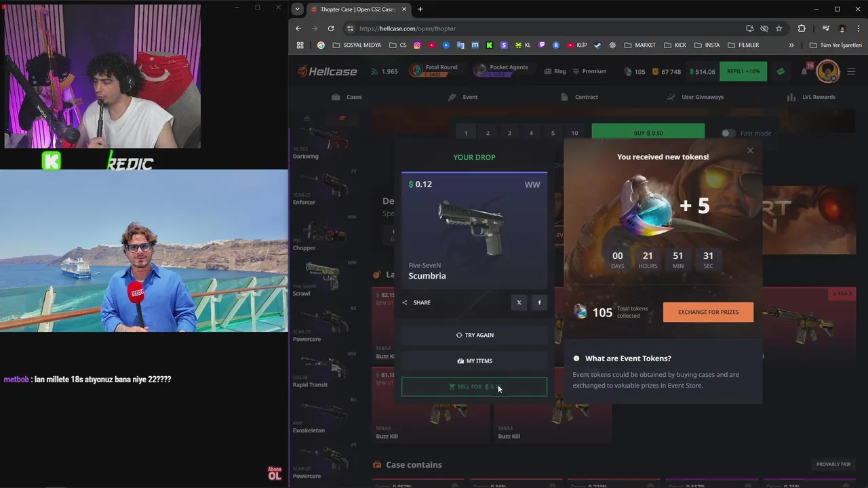Image resolution: width=868 pixels, height=488 pixels.
Task: Click BUY $ 0.50 button
Action: click(x=648, y=134)
